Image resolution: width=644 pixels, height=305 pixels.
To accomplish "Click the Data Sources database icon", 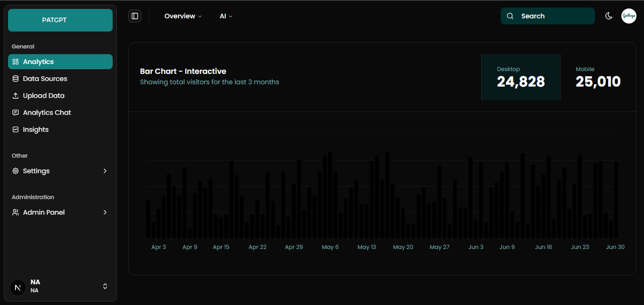I will tap(16, 79).
